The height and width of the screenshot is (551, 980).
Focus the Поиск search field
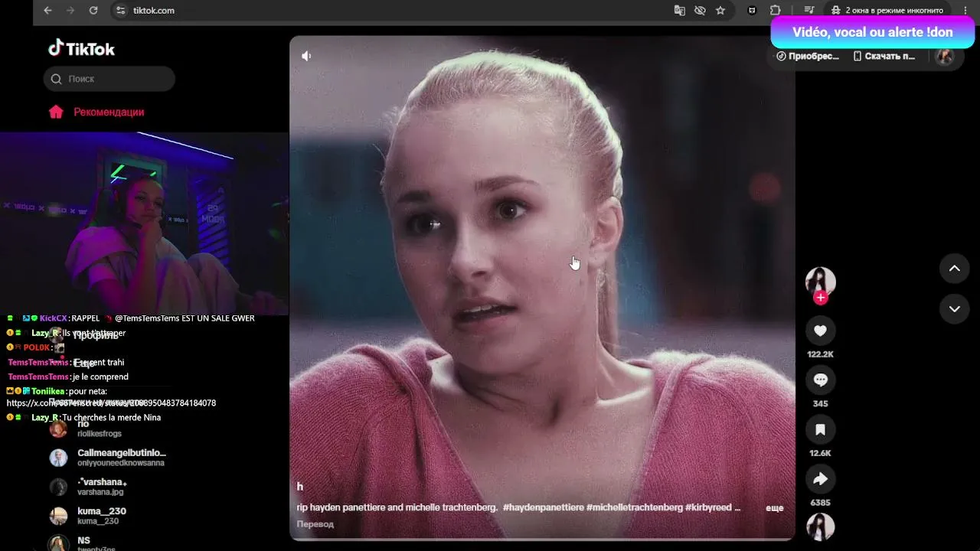point(109,79)
